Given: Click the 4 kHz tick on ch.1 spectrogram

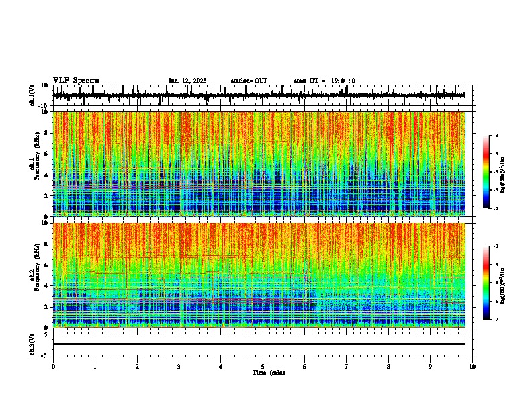Looking at the screenshot, I should (x=46, y=175).
